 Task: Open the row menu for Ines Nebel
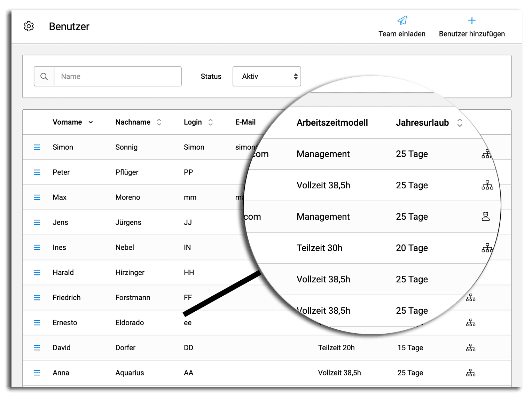[x=37, y=248]
